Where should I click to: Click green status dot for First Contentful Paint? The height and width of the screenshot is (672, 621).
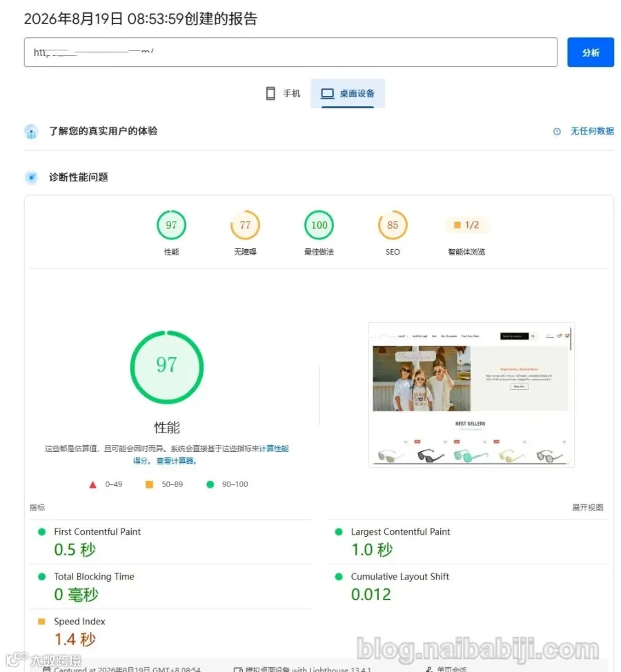[x=41, y=532]
